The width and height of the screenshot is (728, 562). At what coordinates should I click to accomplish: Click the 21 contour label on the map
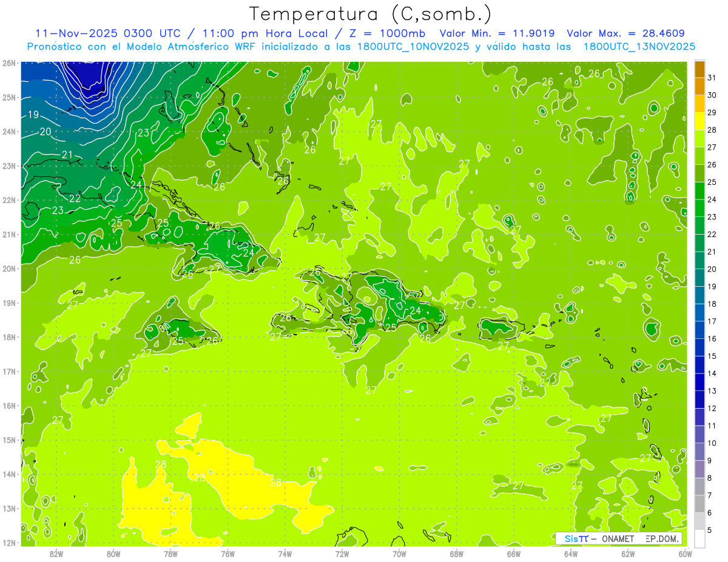point(67,155)
